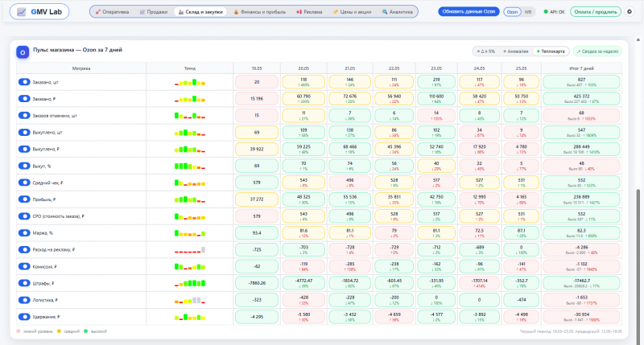This screenshot has width=644, height=345.
Task: Switch to the Аналитика tab
Action: [x=397, y=12]
